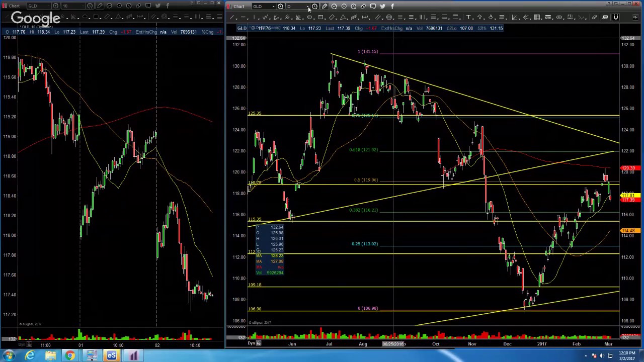The width and height of the screenshot is (644, 362).
Task: Click the 08/25/2016 date cursor label
Action: tap(393, 344)
